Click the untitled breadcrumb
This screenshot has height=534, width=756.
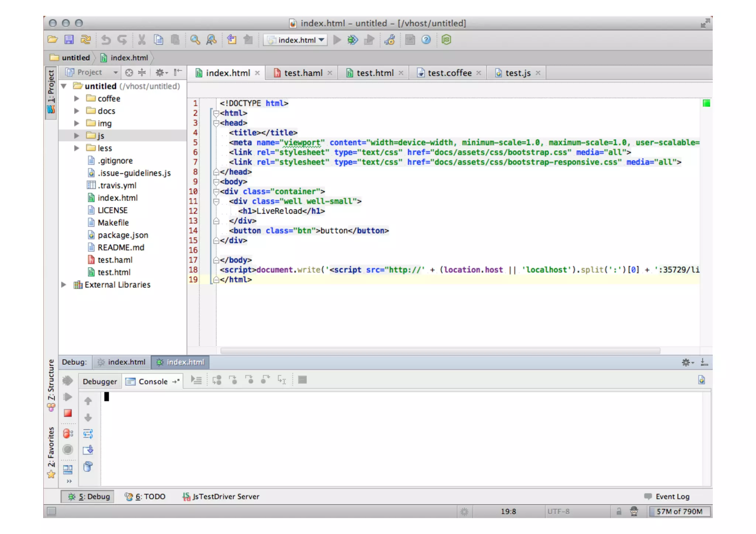click(x=70, y=58)
